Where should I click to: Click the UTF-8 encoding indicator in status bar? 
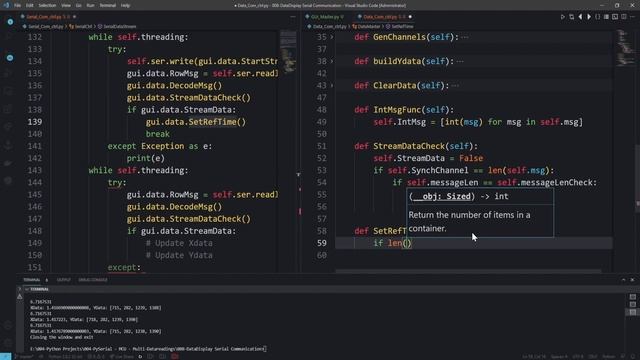(x=577, y=357)
